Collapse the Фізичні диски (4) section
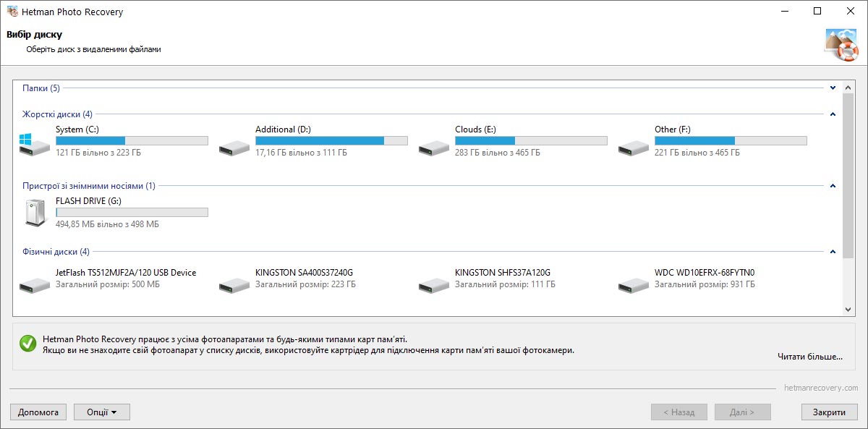This screenshot has height=429, width=868. [x=833, y=252]
